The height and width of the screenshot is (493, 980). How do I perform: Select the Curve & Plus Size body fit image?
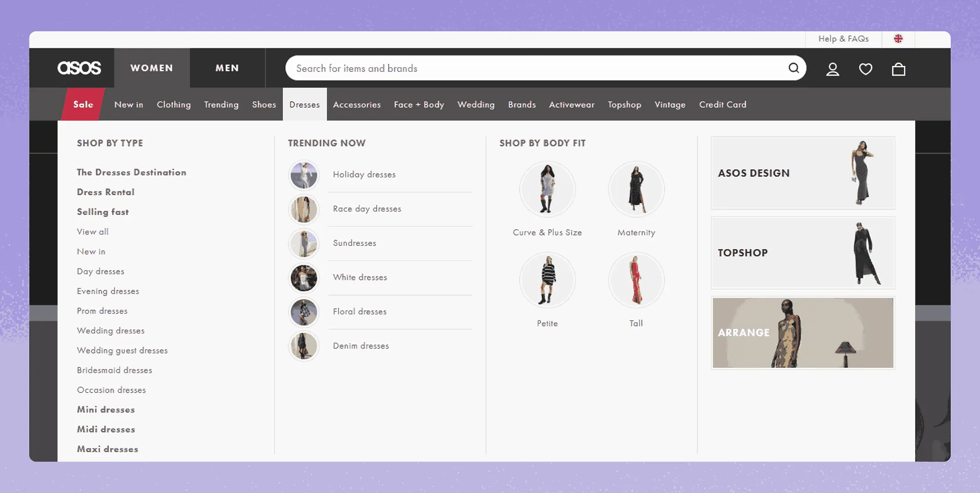point(547,189)
